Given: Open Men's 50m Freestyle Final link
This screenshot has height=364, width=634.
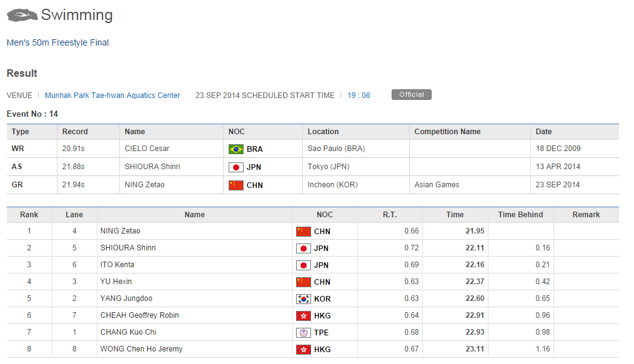Looking at the screenshot, I should (57, 43).
